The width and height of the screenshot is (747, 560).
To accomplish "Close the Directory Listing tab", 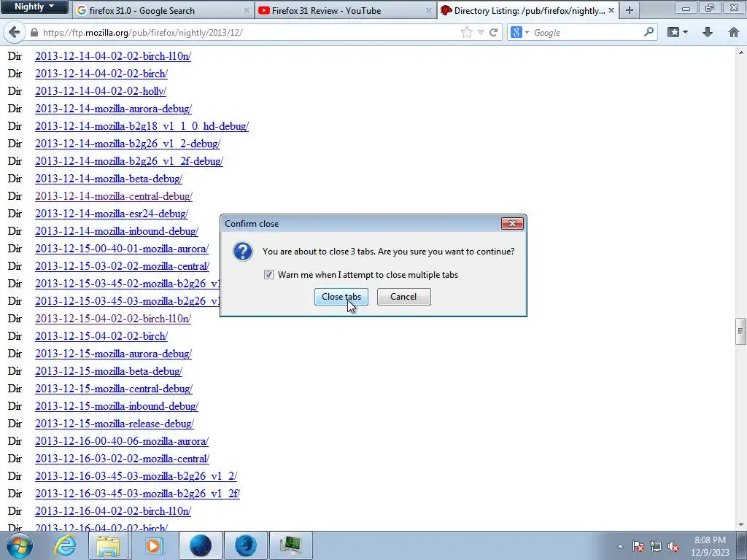I will (x=611, y=10).
